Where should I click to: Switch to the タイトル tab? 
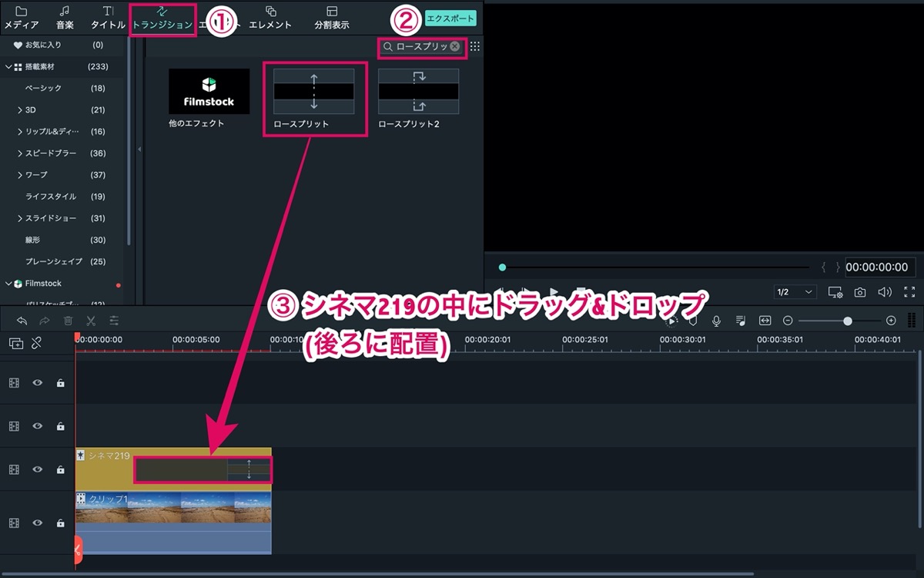(x=108, y=18)
